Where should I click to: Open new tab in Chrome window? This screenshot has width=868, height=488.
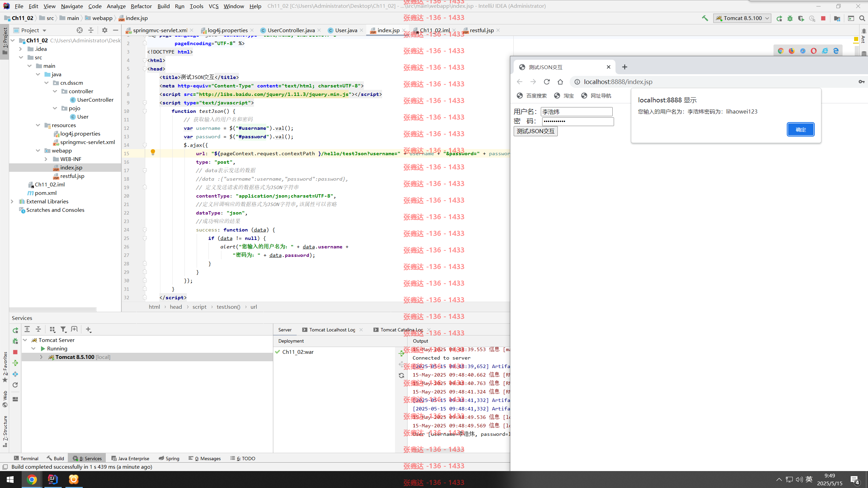coord(625,67)
